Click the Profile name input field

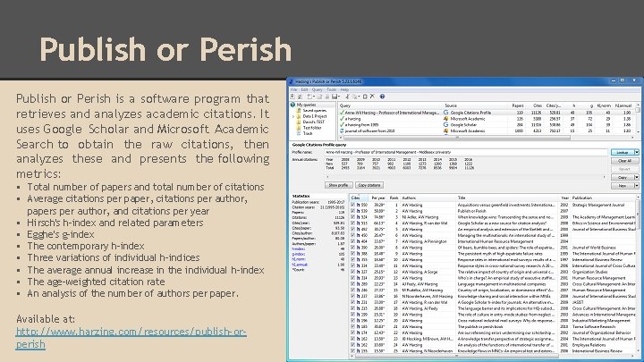pyautogui.click(x=466, y=152)
